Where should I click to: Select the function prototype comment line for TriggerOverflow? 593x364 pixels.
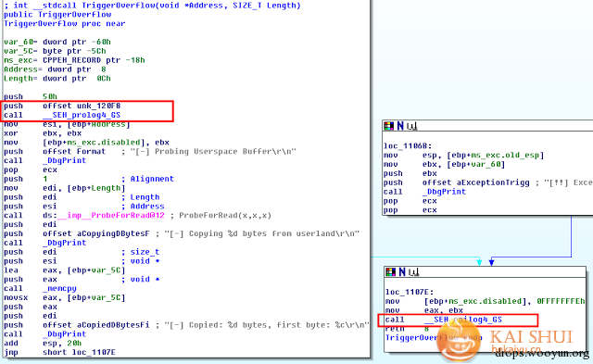[x=152, y=6]
